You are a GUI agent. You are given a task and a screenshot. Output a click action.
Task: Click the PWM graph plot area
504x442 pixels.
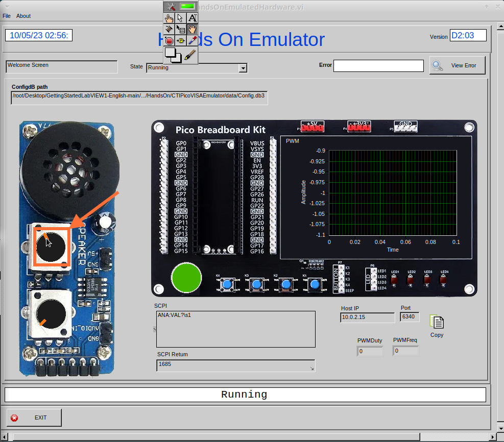pos(393,193)
